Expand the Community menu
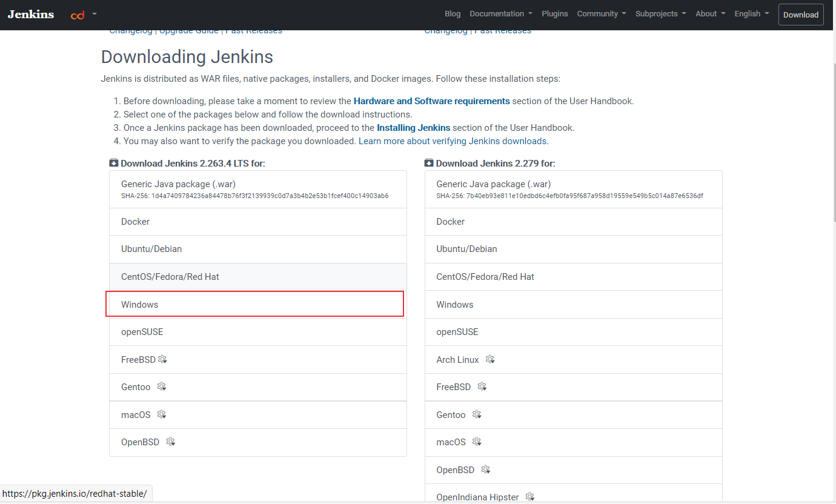 point(602,14)
